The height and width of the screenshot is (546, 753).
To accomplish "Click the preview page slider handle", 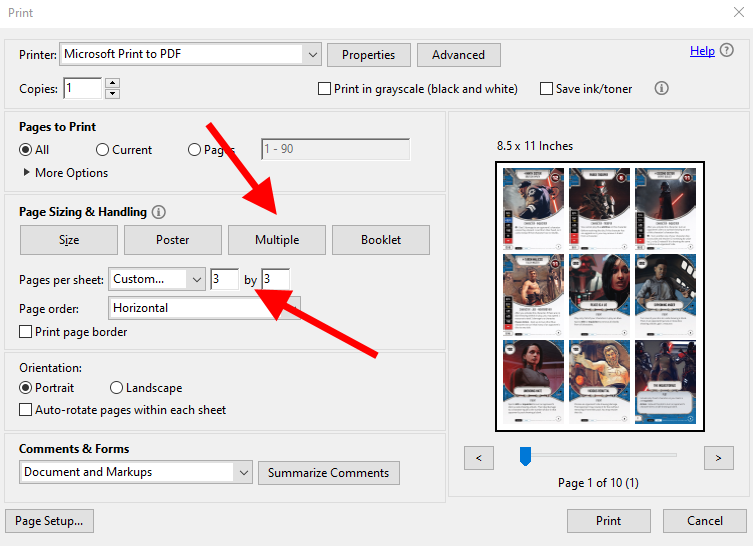I will [x=525, y=456].
